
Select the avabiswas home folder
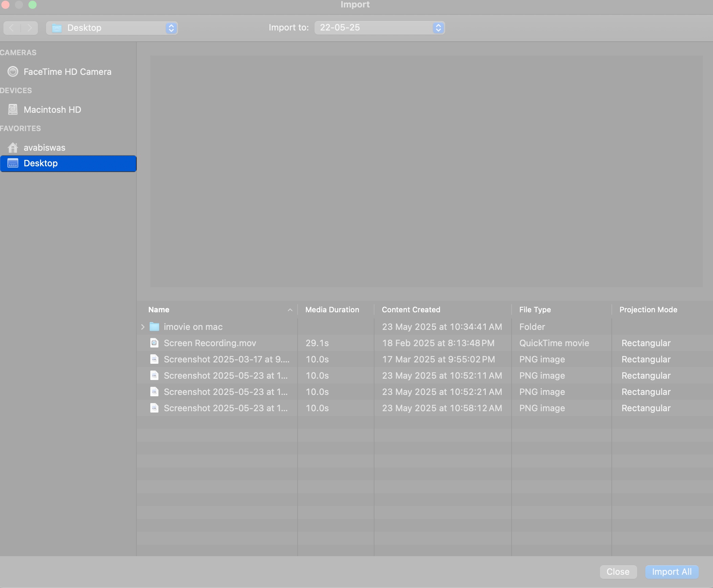point(44,147)
